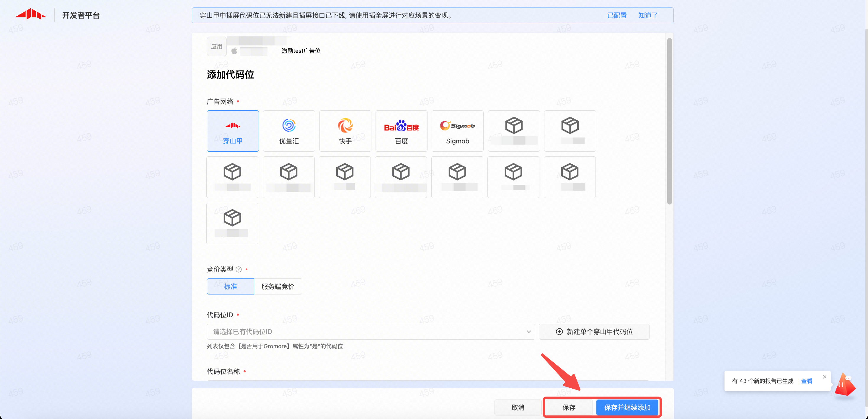Screen dimensions: 868x419
Task: Click 新建单个穿山甲代码位 button
Action: point(594,332)
